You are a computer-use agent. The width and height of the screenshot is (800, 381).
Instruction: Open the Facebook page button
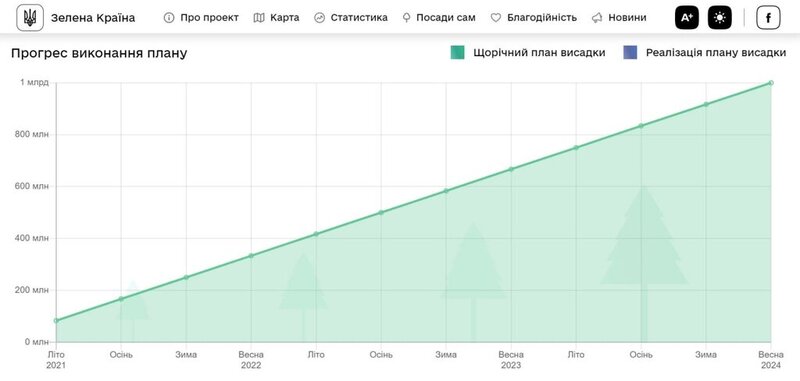click(768, 18)
